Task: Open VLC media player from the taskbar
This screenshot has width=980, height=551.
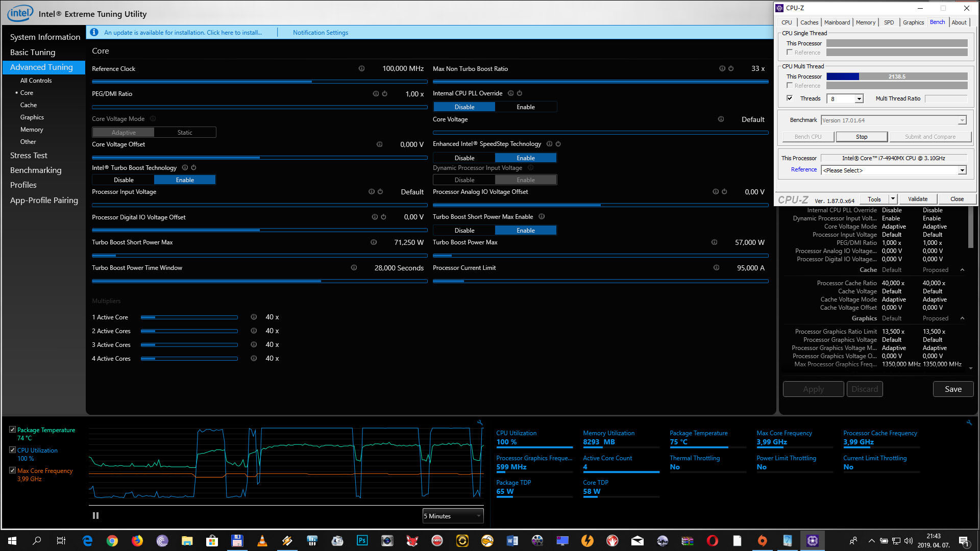Action: 262,541
